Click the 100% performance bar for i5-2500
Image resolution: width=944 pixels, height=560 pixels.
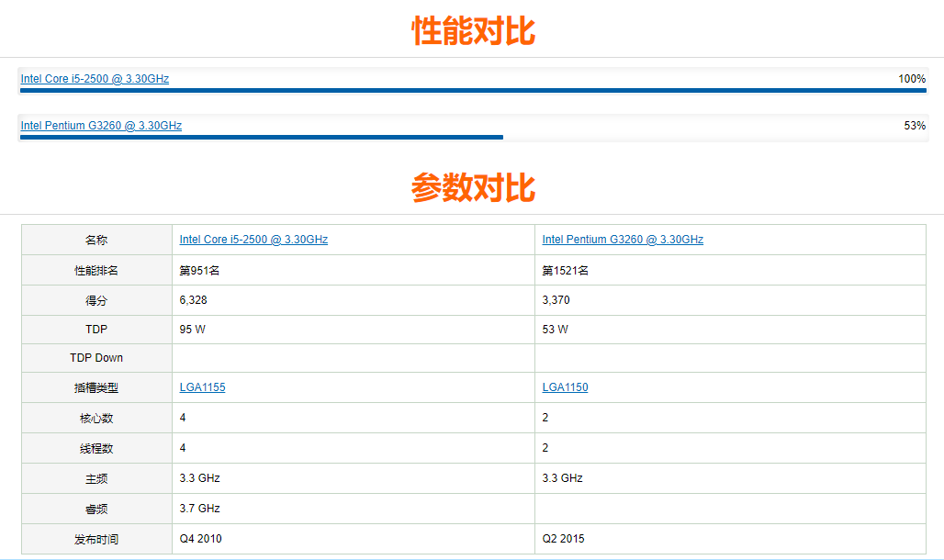473,90
